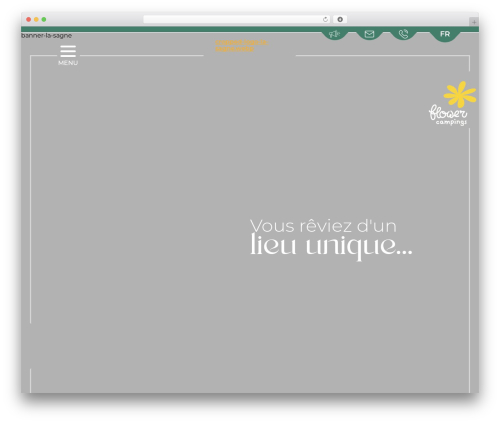Click the browser extension icon beside address bar

tap(340, 20)
